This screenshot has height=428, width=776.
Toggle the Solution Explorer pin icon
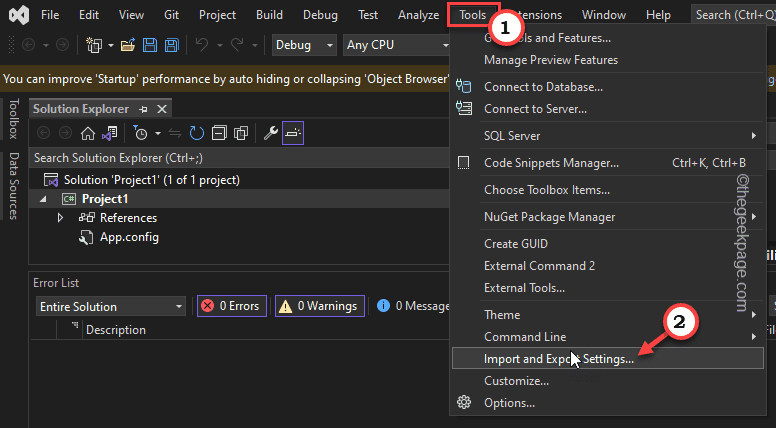144,109
